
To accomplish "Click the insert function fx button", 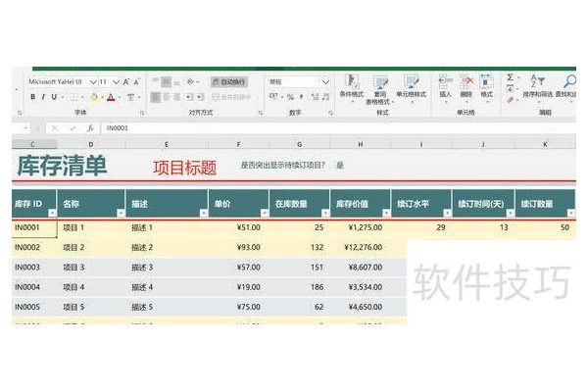I will coord(90,128).
